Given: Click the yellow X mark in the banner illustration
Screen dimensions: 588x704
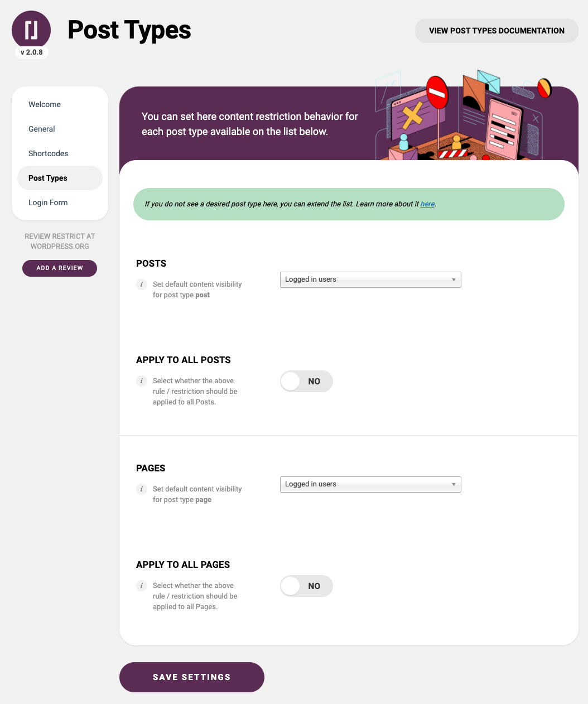Looking at the screenshot, I should point(412,116).
